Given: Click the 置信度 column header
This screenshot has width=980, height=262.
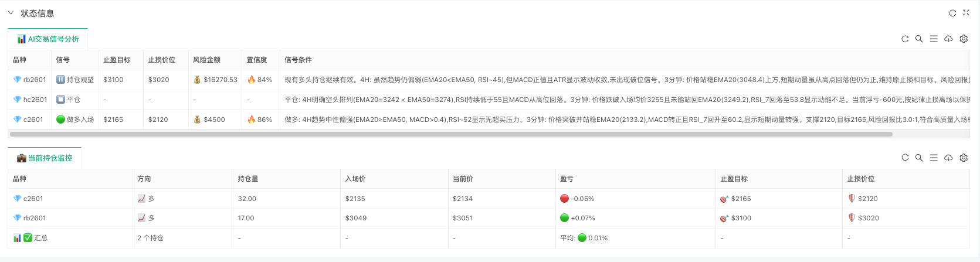Looking at the screenshot, I should tap(257, 60).
